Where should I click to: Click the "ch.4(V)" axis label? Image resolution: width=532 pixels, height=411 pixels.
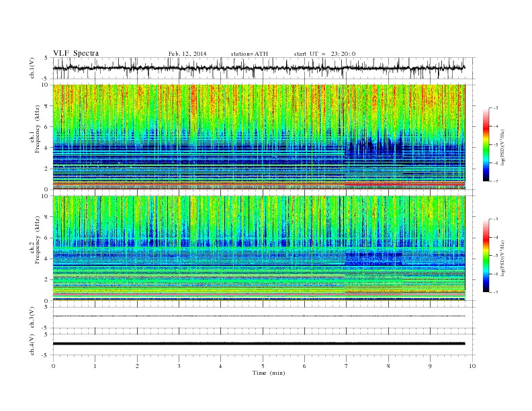tap(32, 345)
